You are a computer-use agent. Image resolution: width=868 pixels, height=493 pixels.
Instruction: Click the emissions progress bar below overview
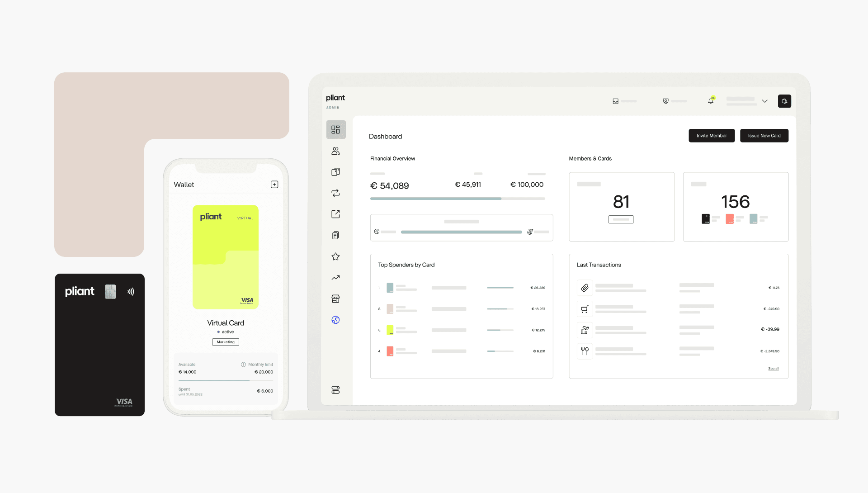(461, 232)
